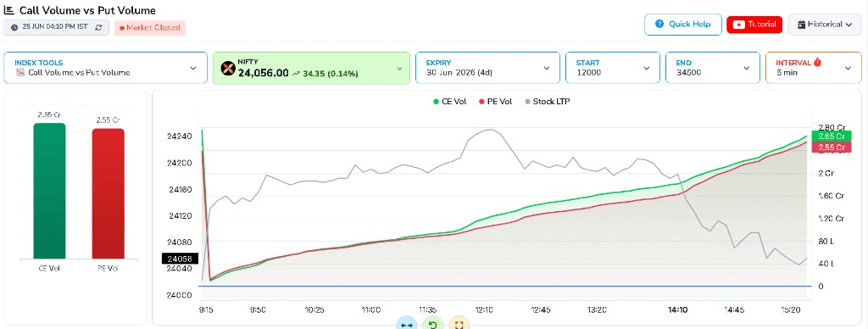
Task: Click the CE Vol label under green bar
Action: 49,268
